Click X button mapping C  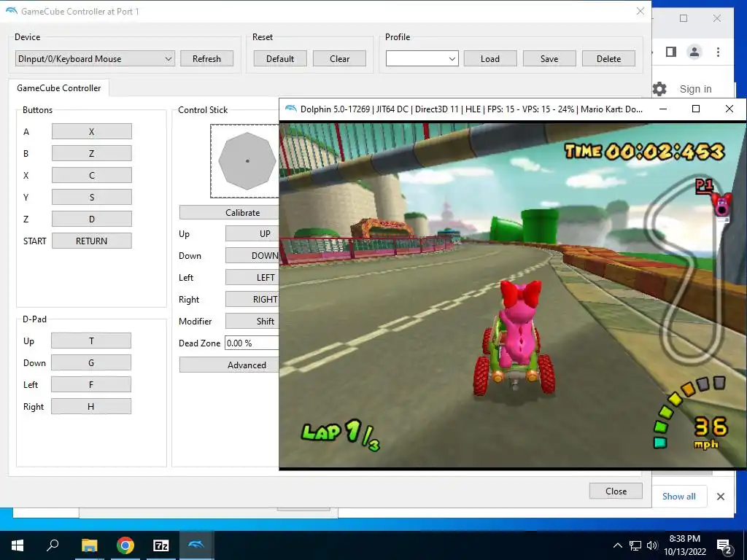pos(91,175)
